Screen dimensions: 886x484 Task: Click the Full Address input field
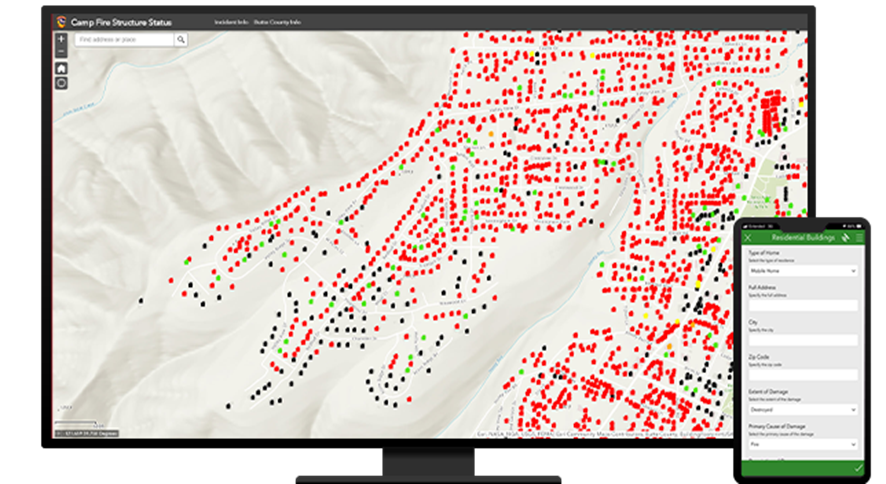click(x=802, y=306)
